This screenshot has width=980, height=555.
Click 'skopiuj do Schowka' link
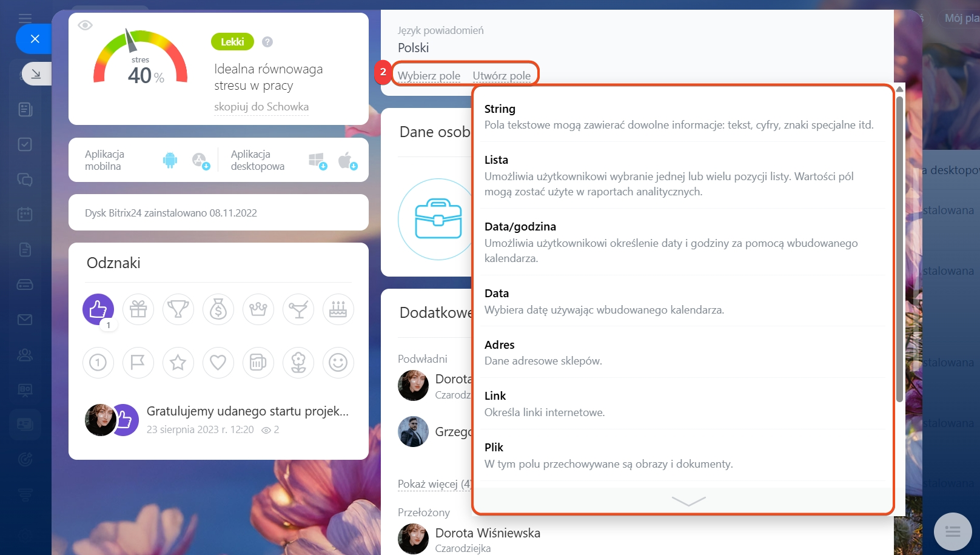coord(261,107)
